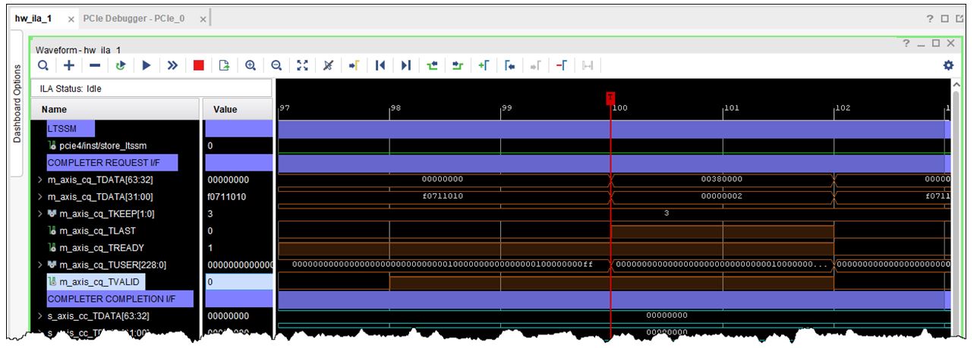Switch to PCIe Debugger - PCIe_0 tab
Image resolution: width=980 pixels, height=348 pixels.
click(x=134, y=18)
